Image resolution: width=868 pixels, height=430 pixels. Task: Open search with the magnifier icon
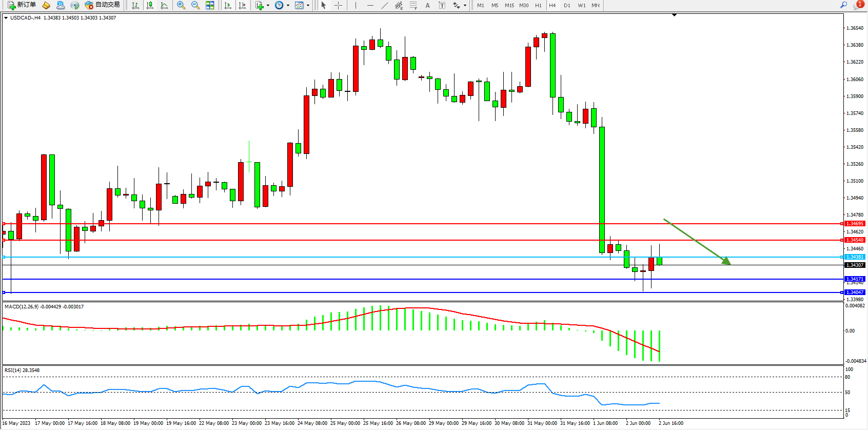click(843, 5)
